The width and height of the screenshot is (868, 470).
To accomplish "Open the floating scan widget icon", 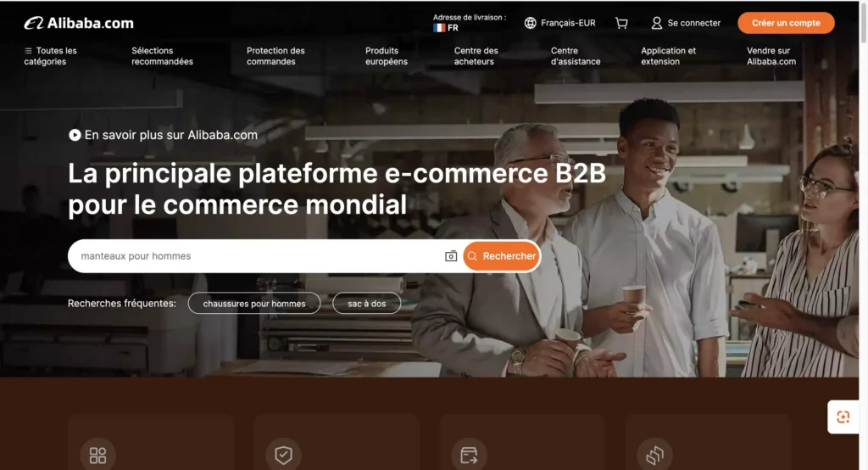I will click(x=843, y=417).
